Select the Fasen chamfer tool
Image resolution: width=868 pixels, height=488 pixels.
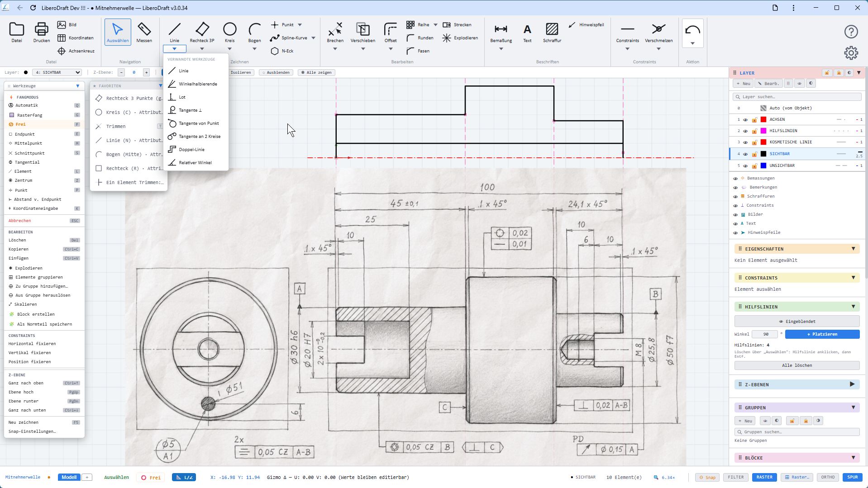tap(418, 51)
